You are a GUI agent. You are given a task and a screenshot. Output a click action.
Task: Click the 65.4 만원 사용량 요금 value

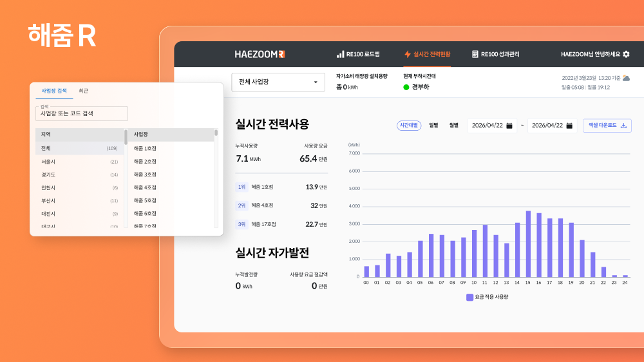click(x=314, y=158)
